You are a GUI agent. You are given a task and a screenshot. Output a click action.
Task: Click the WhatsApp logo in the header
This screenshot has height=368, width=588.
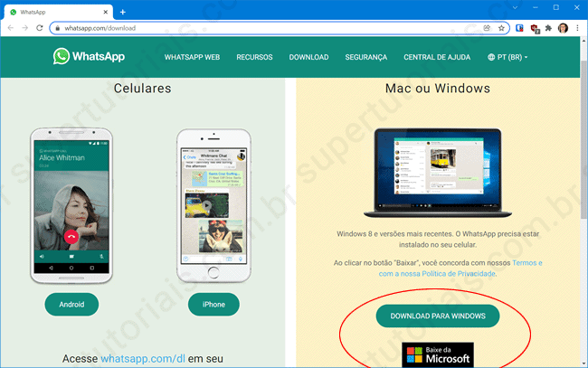pyautogui.click(x=89, y=57)
